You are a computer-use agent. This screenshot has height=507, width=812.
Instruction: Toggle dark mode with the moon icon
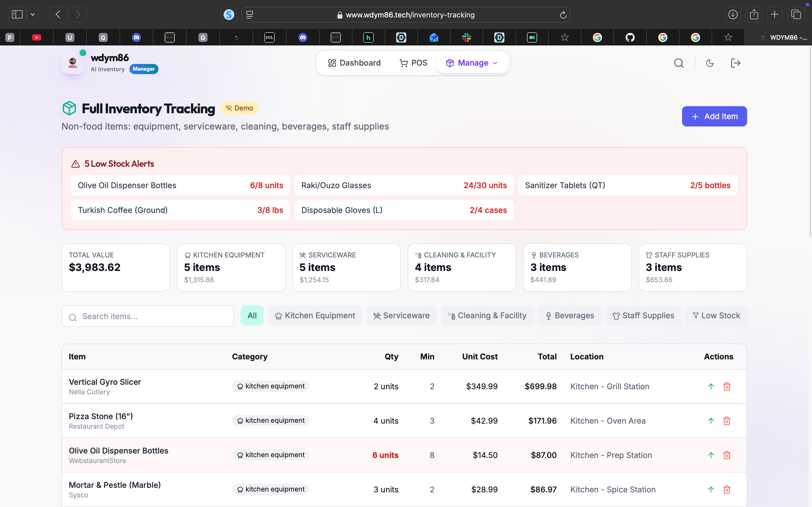pyautogui.click(x=710, y=63)
